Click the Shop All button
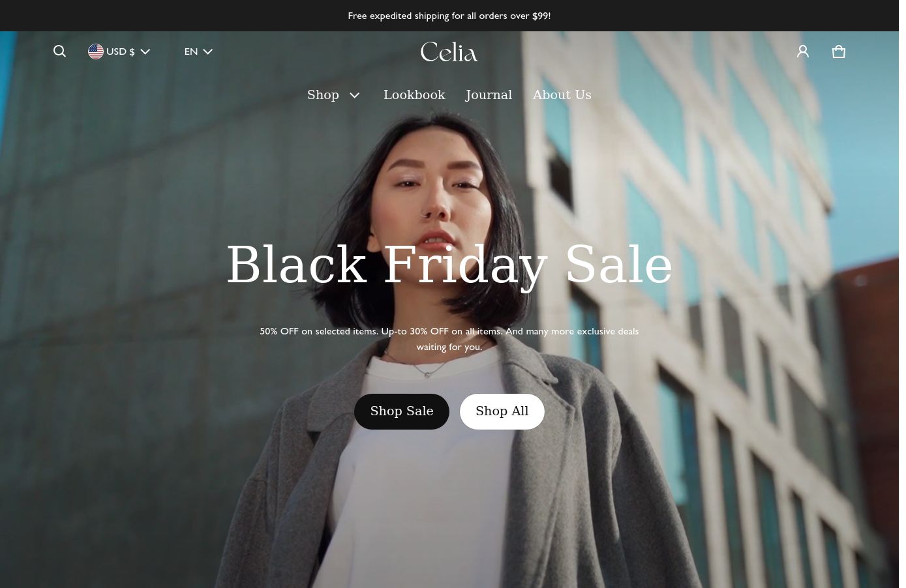This screenshot has height=588, width=906. (x=502, y=411)
